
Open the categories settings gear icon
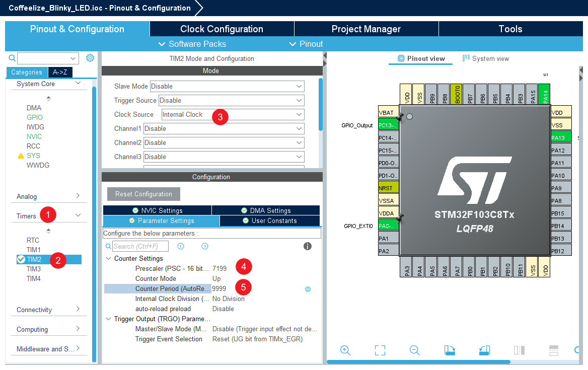click(x=90, y=58)
